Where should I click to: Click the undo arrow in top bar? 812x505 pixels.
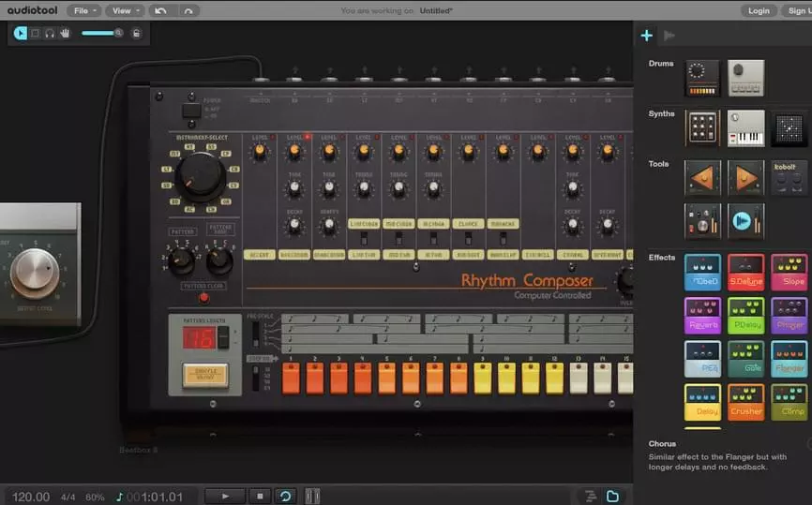click(x=160, y=10)
